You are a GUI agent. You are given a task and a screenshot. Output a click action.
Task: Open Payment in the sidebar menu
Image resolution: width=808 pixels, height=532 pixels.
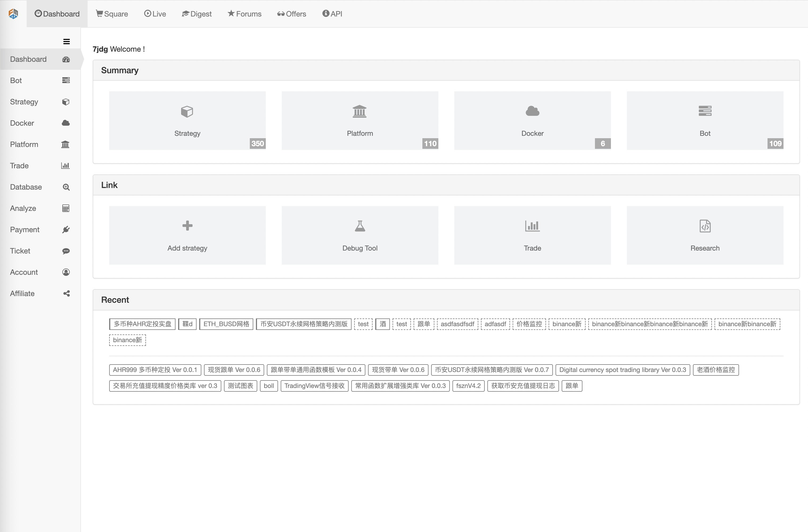pyautogui.click(x=40, y=230)
